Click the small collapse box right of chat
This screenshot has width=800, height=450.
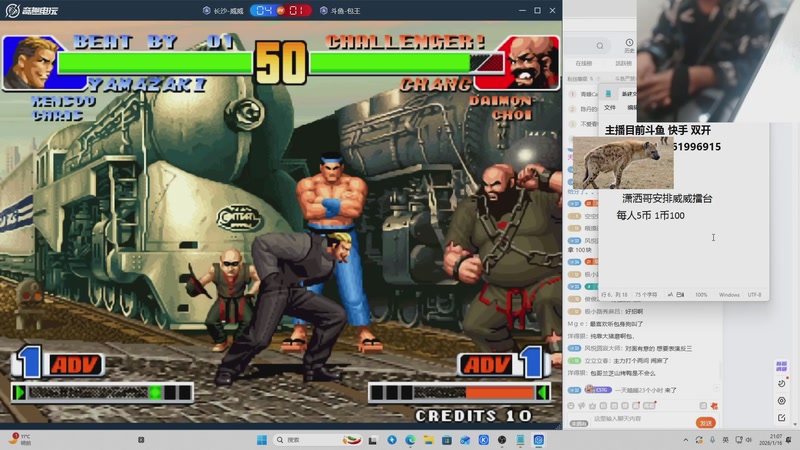point(717,388)
